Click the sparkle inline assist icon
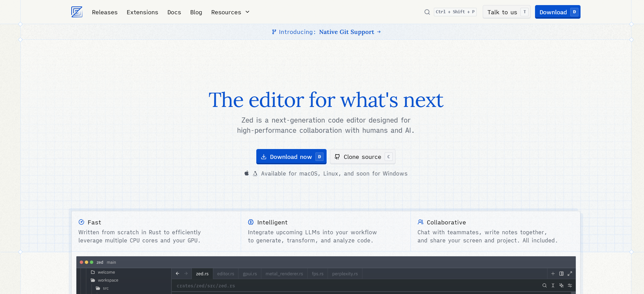The image size is (644, 294). pos(562,286)
